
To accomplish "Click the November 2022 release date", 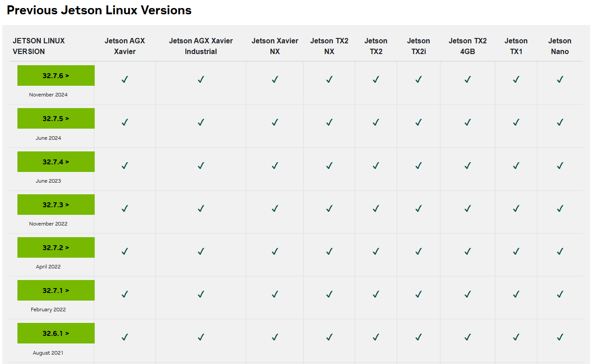I will 48,224.
